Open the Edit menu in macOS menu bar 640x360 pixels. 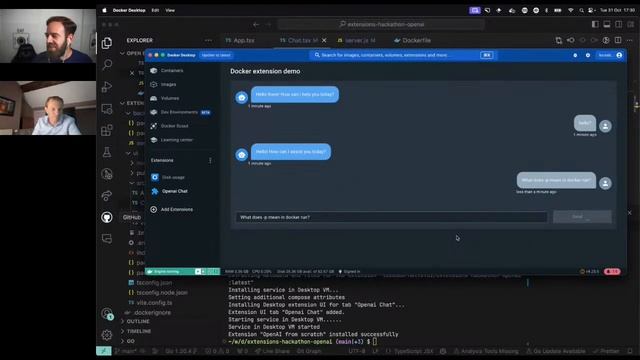(x=155, y=10)
